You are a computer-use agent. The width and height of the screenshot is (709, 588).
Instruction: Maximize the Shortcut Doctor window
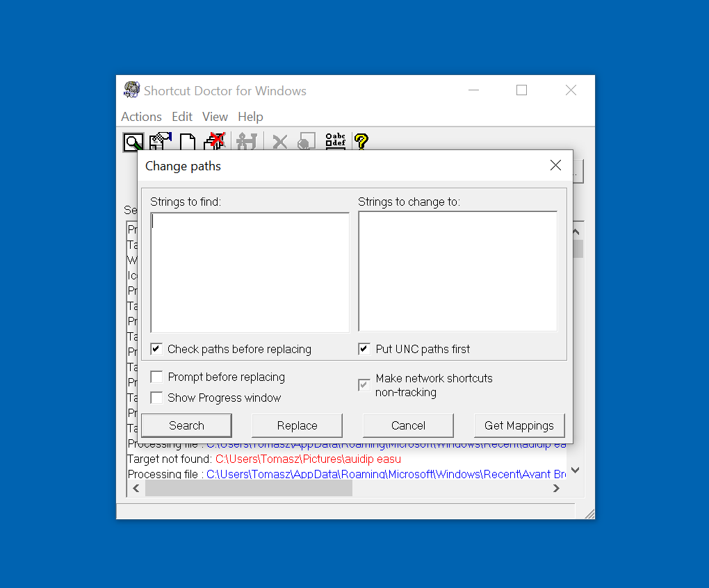(522, 90)
